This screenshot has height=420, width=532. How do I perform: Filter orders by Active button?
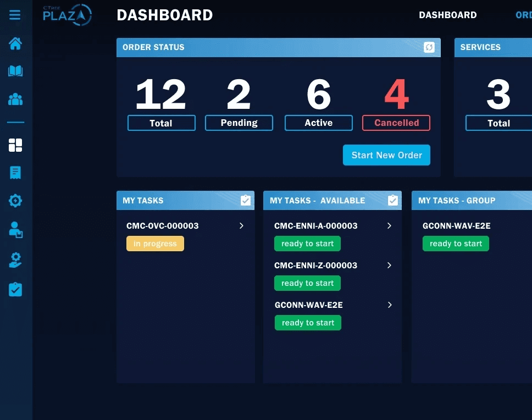[319, 123]
